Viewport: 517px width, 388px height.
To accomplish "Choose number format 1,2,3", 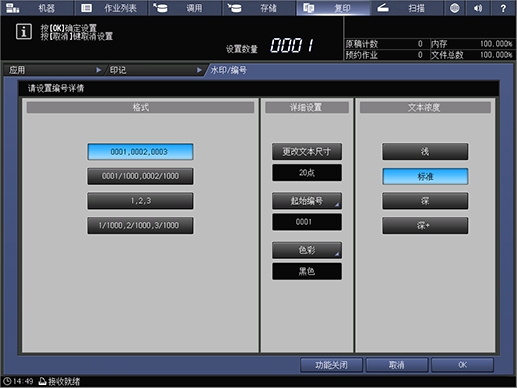I will (x=140, y=201).
